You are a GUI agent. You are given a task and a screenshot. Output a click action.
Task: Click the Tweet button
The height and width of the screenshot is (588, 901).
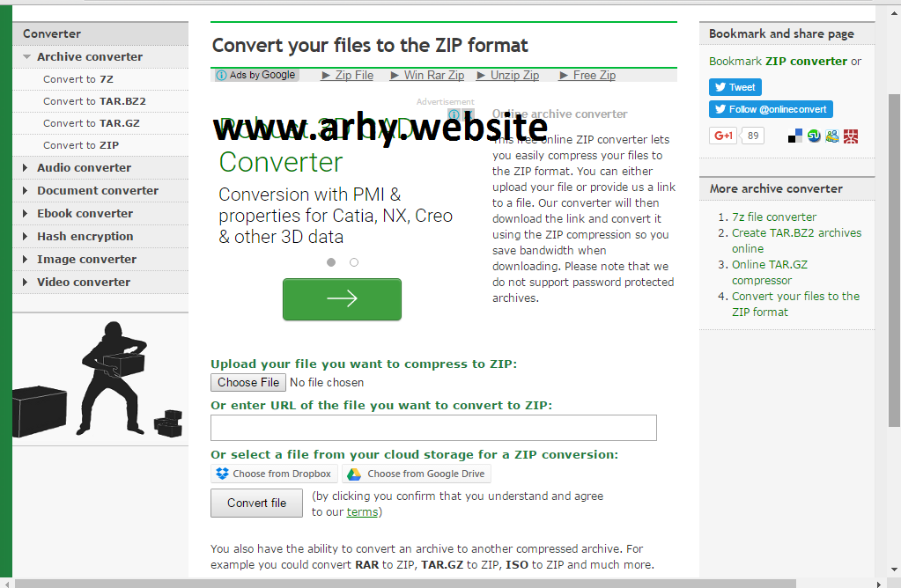[x=735, y=87]
